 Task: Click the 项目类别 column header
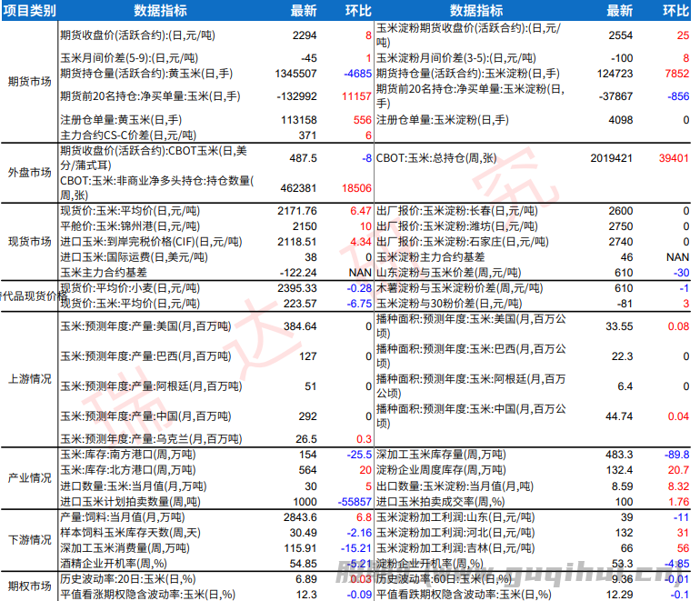click(28, 10)
